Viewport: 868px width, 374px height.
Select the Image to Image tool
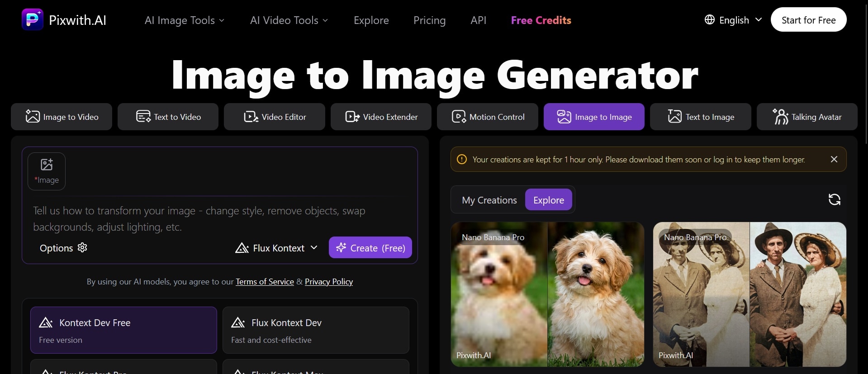594,117
